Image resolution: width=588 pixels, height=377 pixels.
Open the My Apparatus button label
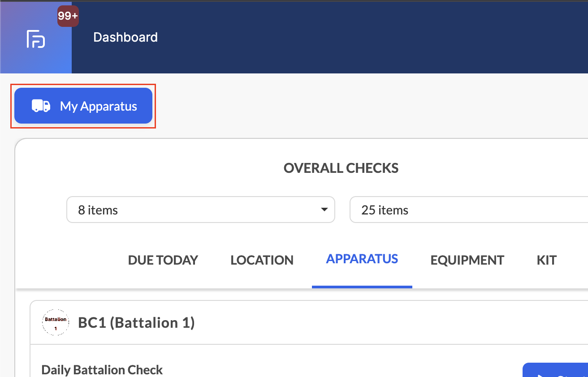pos(99,106)
